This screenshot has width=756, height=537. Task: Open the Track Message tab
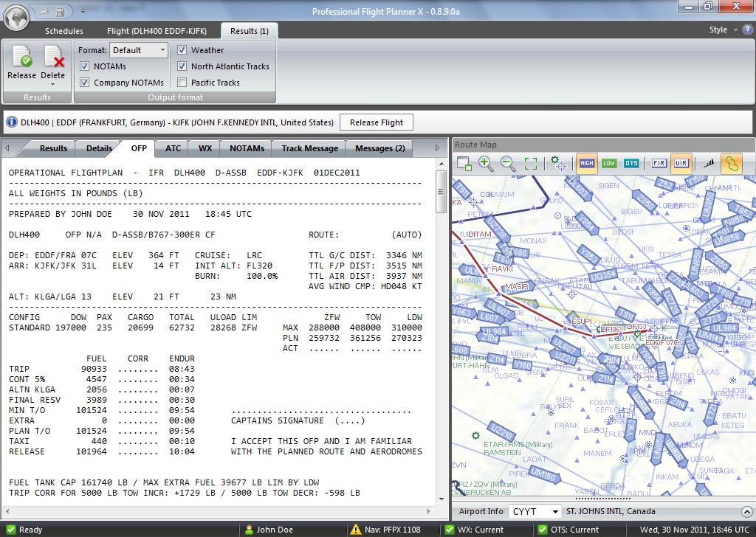[310, 148]
